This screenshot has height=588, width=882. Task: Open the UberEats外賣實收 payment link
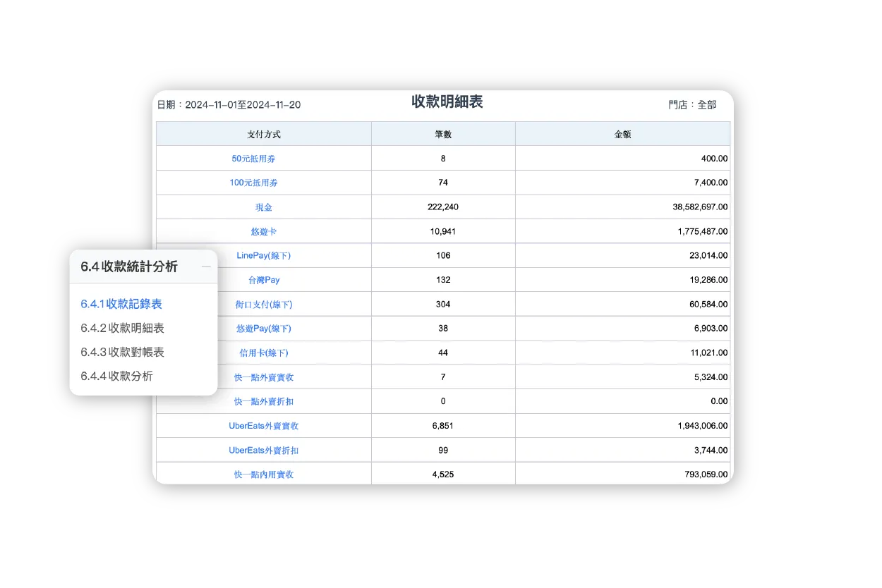point(264,426)
